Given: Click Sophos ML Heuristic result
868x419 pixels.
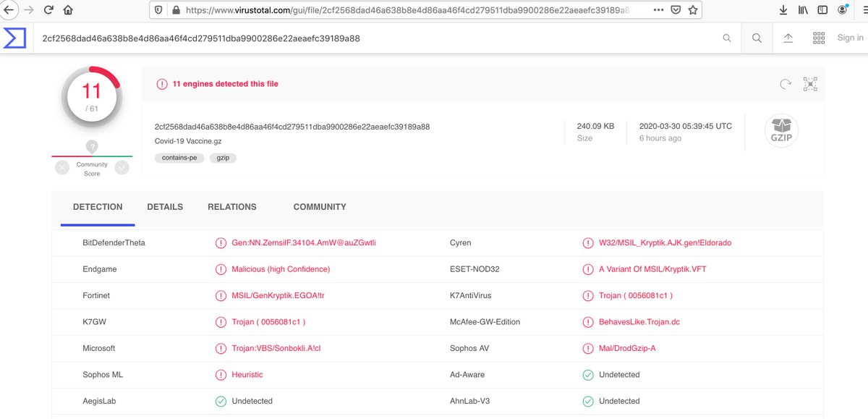Looking at the screenshot, I should [x=247, y=375].
